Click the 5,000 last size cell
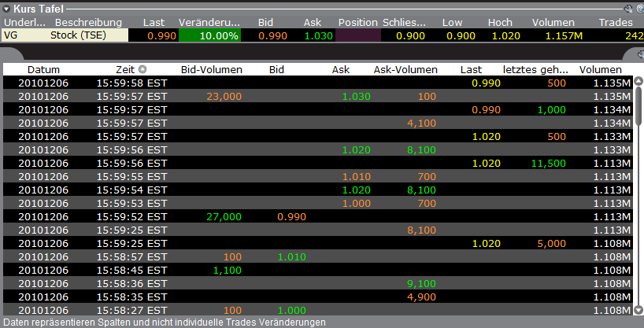The height and width of the screenshot is (328, 644). click(552, 243)
